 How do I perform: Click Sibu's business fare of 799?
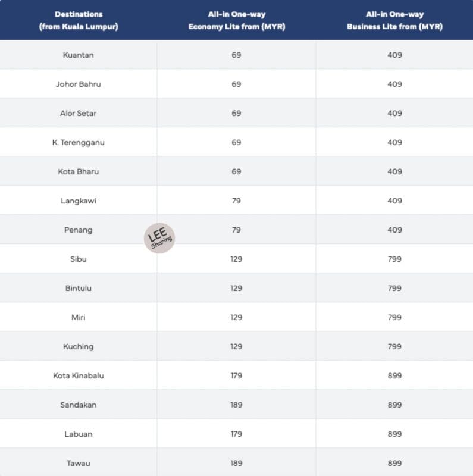pyautogui.click(x=394, y=259)
